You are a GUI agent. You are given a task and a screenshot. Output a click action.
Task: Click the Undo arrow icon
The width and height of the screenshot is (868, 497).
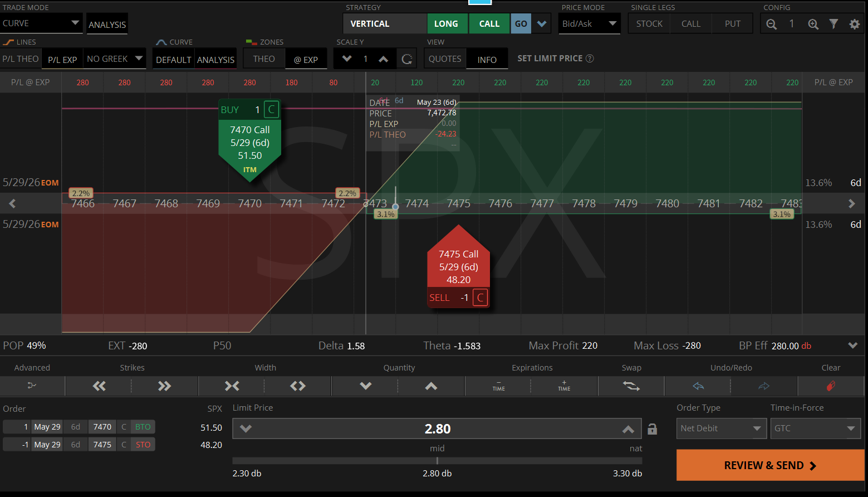tap(698, 386)
